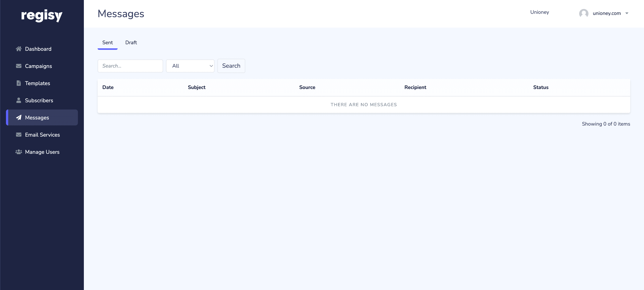Open the Unioney workspace link

[x=539, y=12]
